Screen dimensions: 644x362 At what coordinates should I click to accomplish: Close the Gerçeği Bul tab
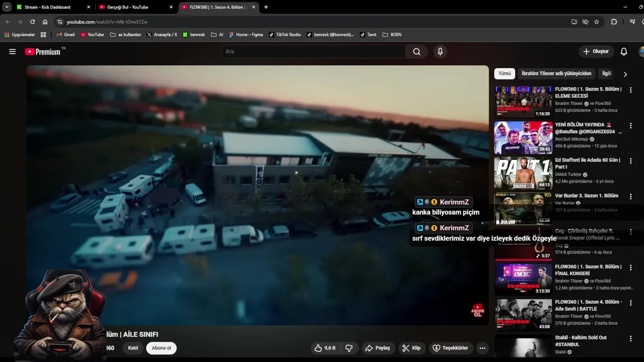click(171, 7)
